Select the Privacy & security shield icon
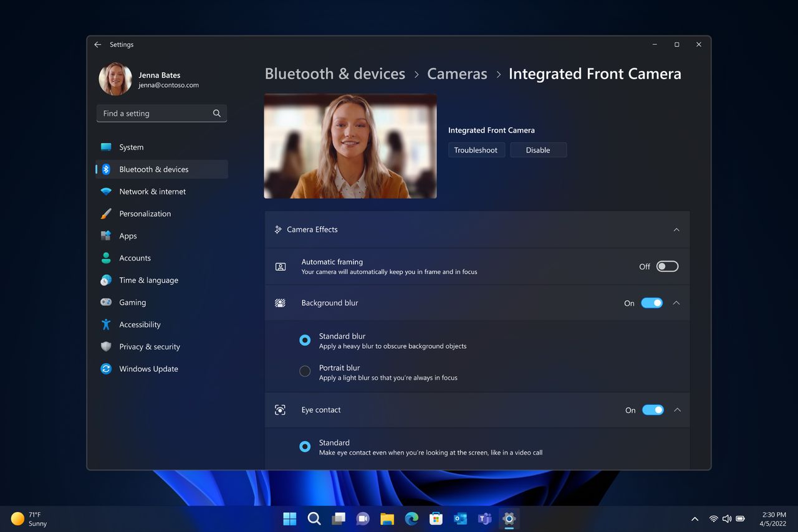Screen dimensions: 798x532 click(x=106, y=346)
